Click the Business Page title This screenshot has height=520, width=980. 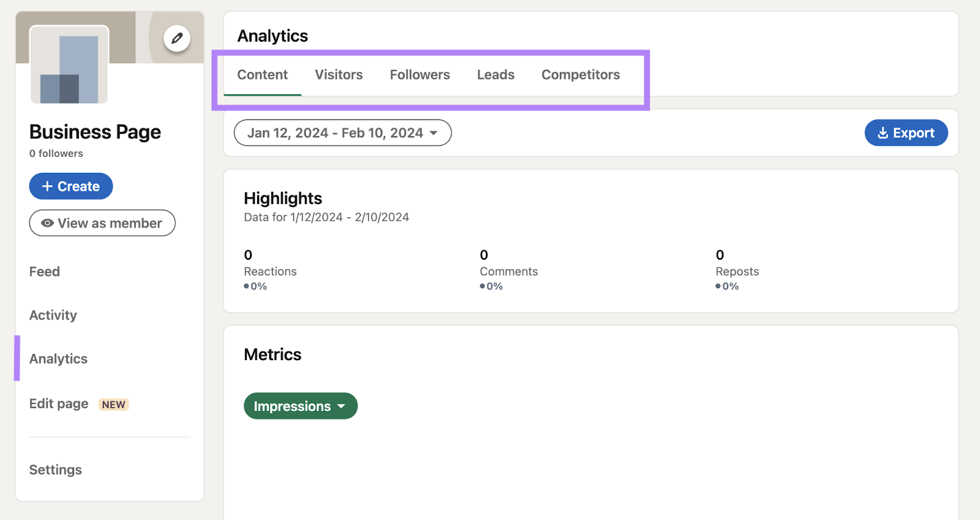(x=95, y=132)
